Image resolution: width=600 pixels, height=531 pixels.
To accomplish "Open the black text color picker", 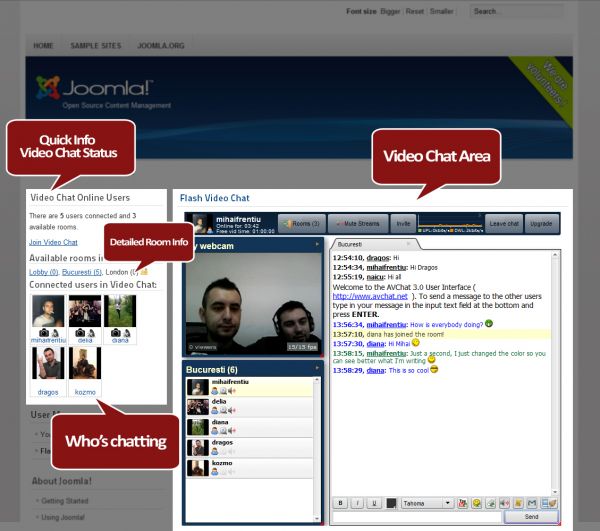I will coord(391,503).
